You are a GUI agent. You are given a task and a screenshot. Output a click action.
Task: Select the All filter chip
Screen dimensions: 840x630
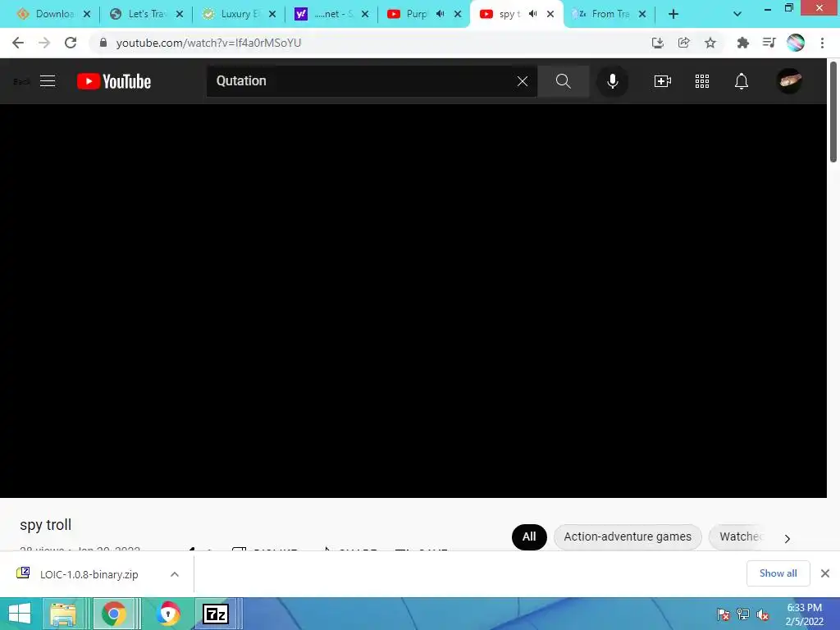point(529,536)
